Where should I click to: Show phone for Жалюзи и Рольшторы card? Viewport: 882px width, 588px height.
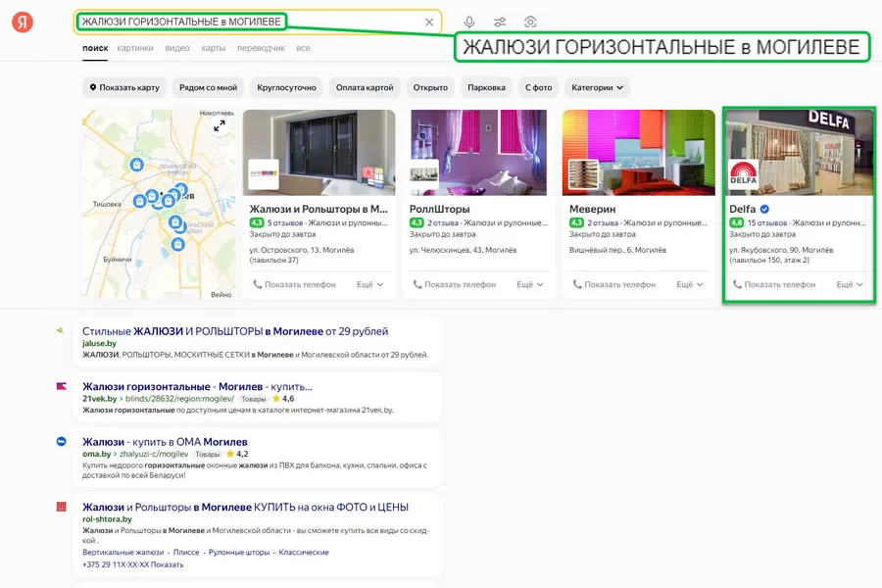pos(294,285)
